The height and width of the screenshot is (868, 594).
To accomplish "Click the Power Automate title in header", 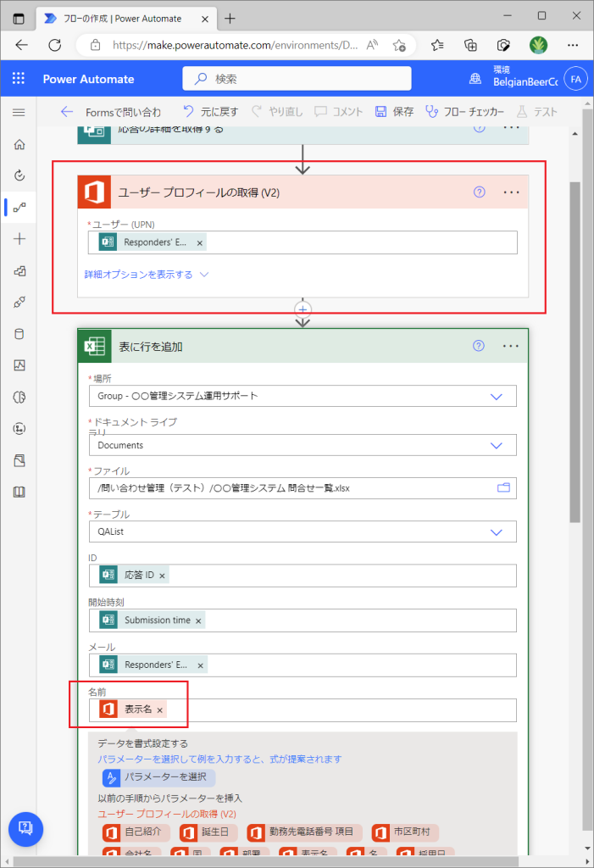I will [89, 79].
